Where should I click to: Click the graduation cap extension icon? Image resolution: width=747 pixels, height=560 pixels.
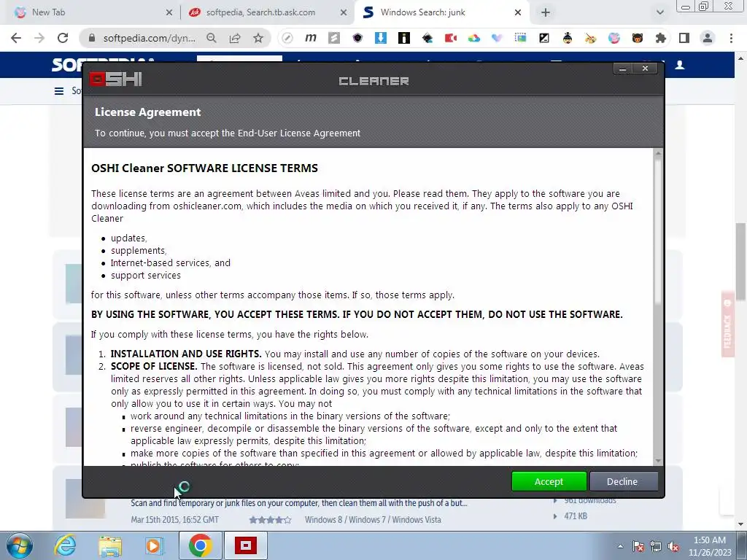point(427,38)
